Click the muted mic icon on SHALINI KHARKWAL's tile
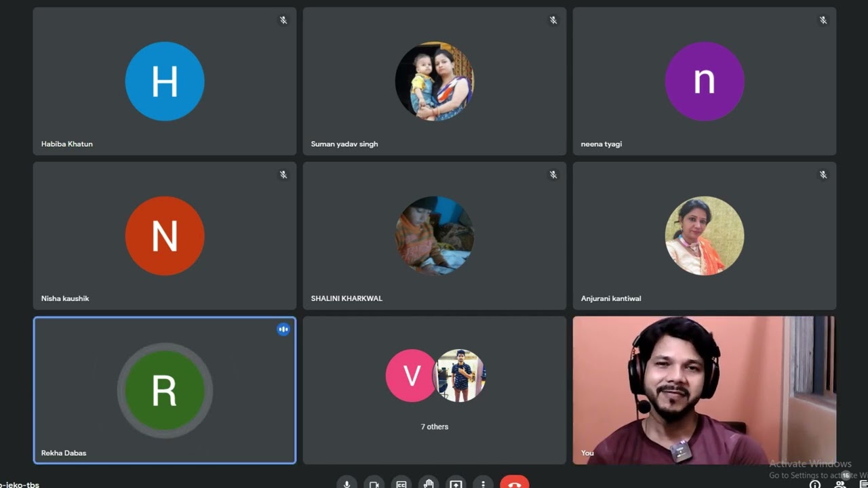868x488 pixels. pyautogui.click(x=553, y=175)
